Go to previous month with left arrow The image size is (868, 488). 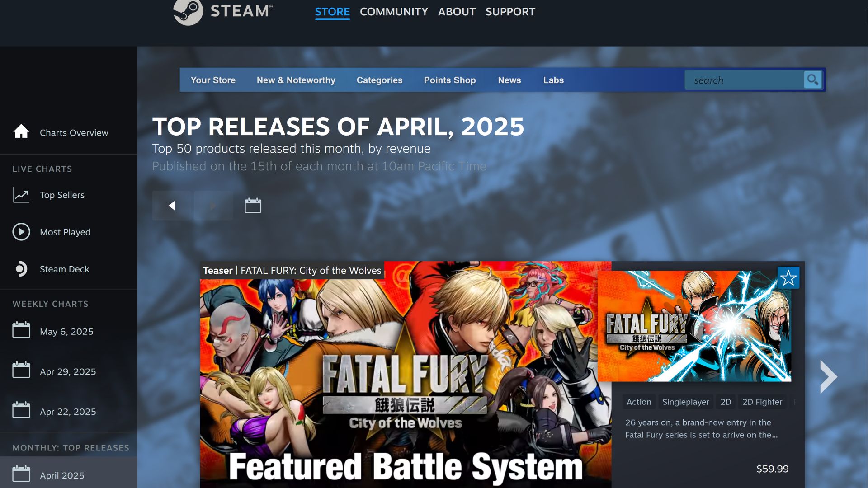pos(172,206)
